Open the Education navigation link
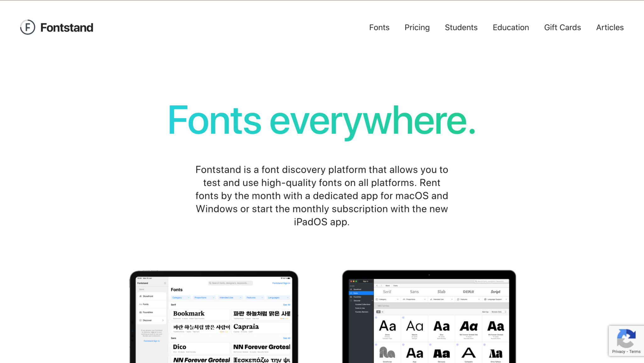This screenshot has width=644, height=363. (x=511, y=28)
